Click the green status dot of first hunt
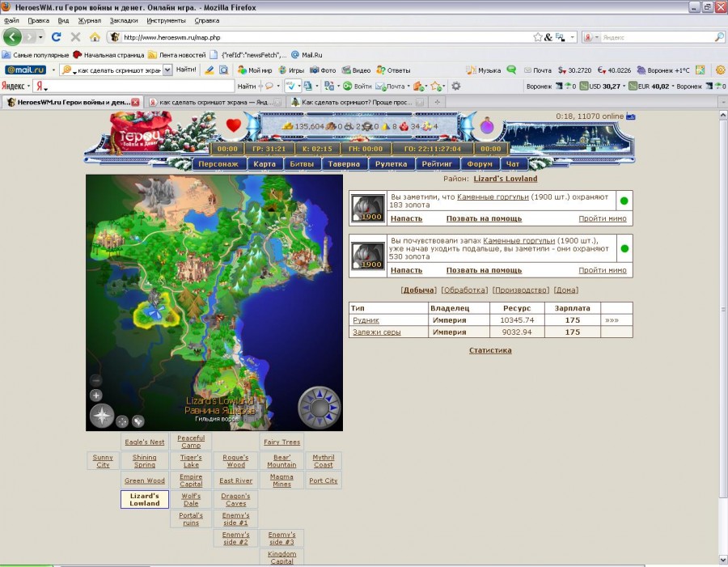 point(624,201)
